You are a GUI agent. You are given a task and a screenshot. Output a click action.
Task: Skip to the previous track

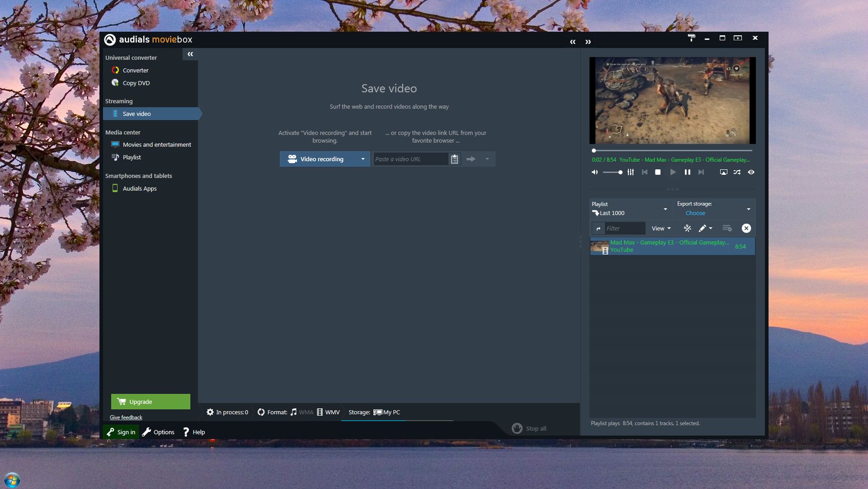coord(644,172)
